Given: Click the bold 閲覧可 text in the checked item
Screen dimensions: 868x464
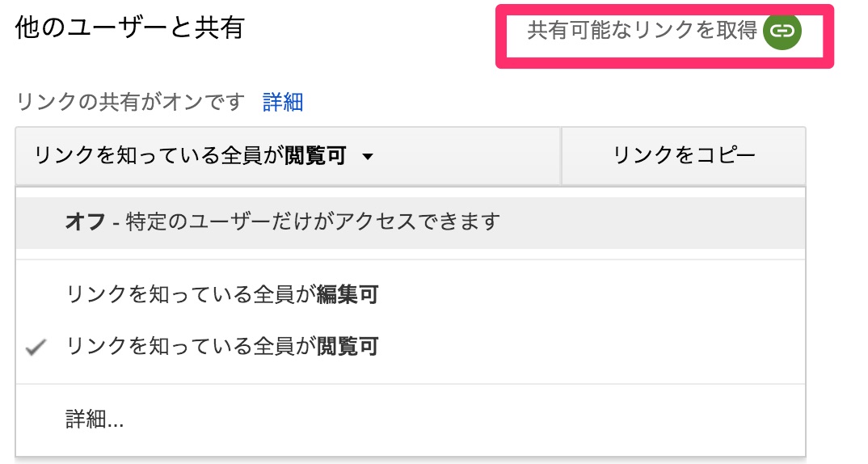Looking at the screenshot, I should point(348,348).
